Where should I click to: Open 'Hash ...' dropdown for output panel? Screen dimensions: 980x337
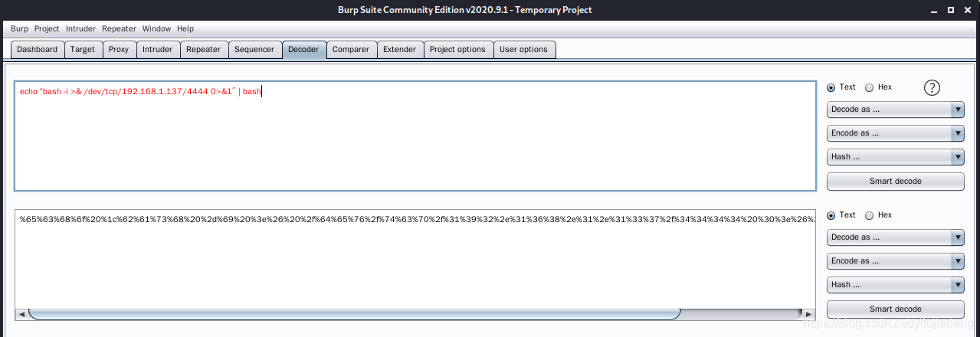(895, 285)
